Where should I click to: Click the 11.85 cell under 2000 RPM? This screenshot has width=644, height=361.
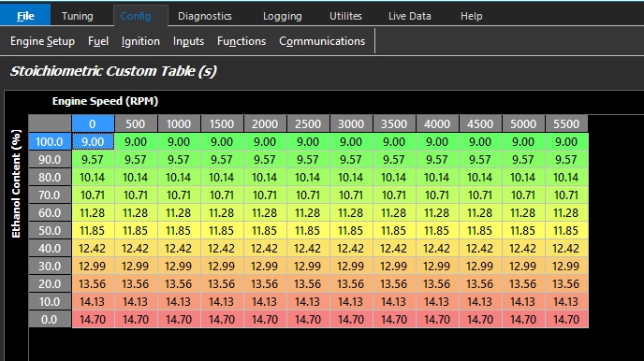[x=265, y=231]
